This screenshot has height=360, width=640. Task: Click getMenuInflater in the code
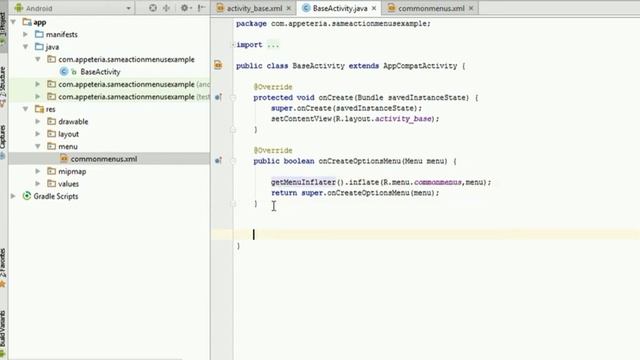tap(303, 182)
